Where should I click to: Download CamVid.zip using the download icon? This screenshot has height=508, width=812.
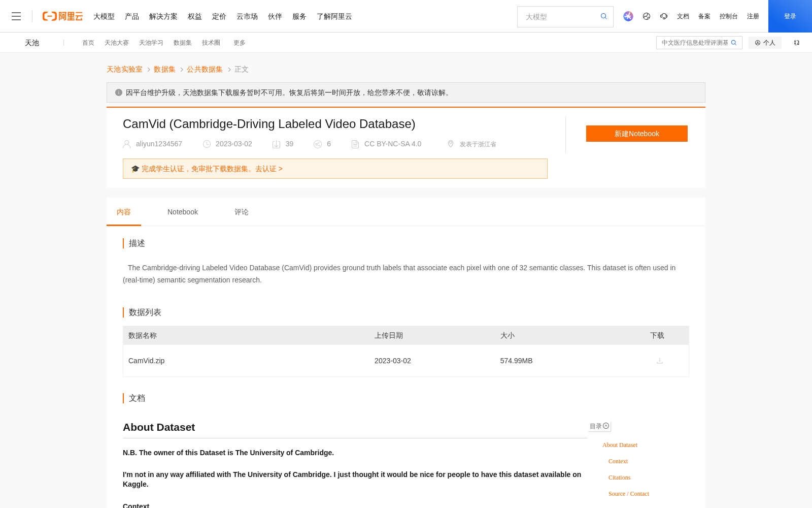tap(660, 361)
